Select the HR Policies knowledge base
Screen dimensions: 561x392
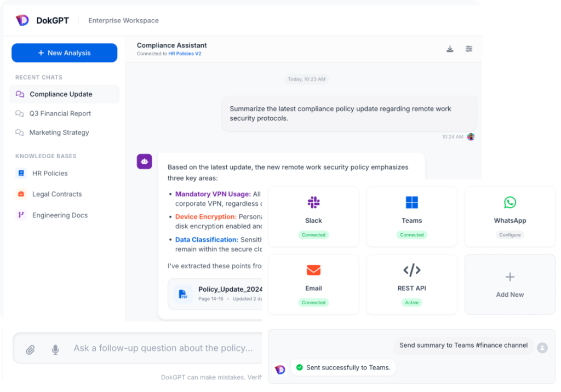50,173
